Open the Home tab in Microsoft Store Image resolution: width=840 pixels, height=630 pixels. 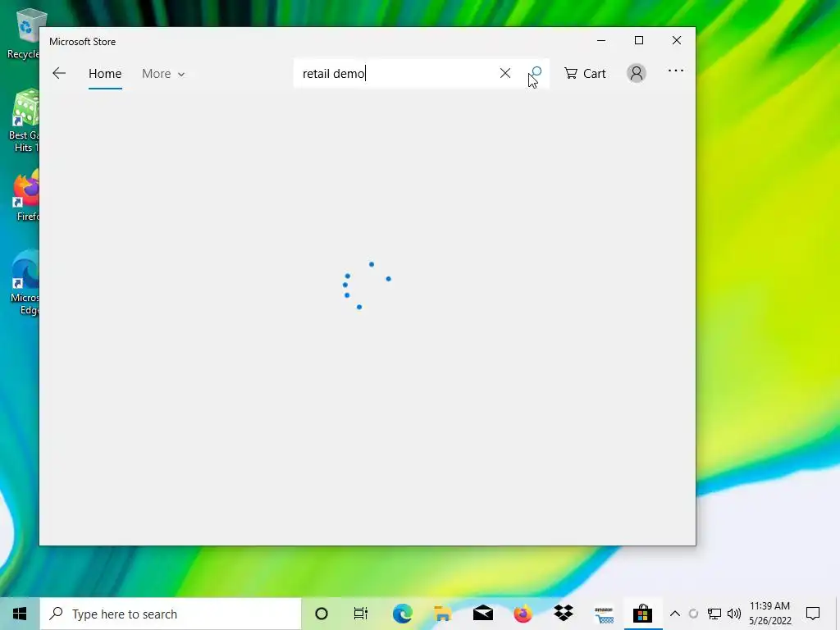click(x=105, y=73)
